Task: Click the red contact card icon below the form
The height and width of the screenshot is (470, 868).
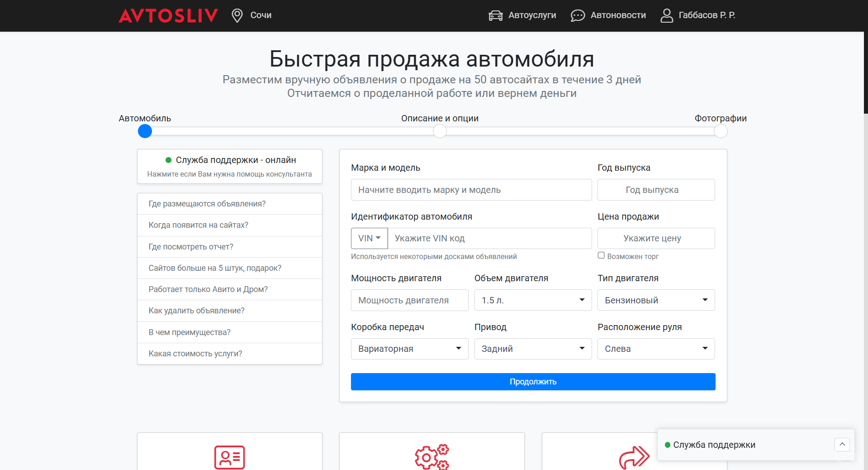Action: (x=229, y=458)
